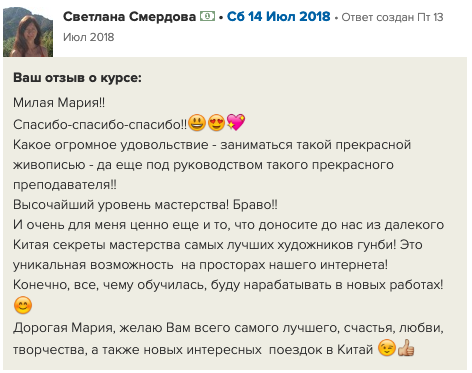Click the greeting line Милая Мария
The image size is (472, 373).
[x=59, y=103]
